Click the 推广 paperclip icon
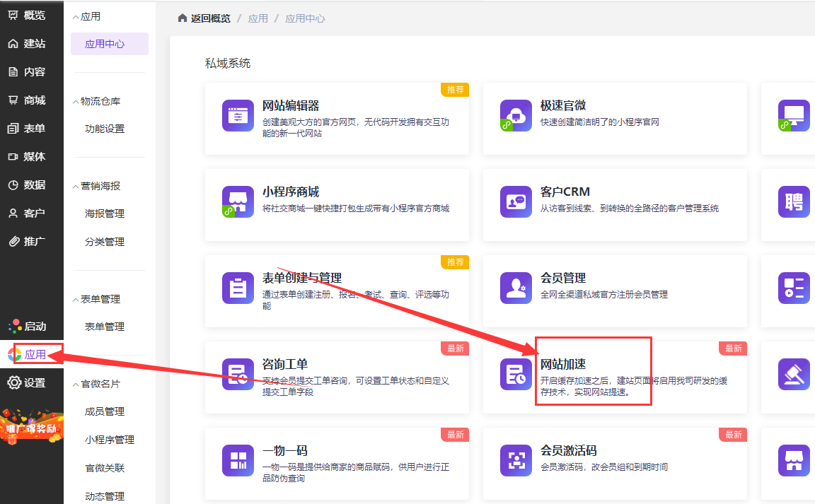815x504 pixels. tap(14, 241)
